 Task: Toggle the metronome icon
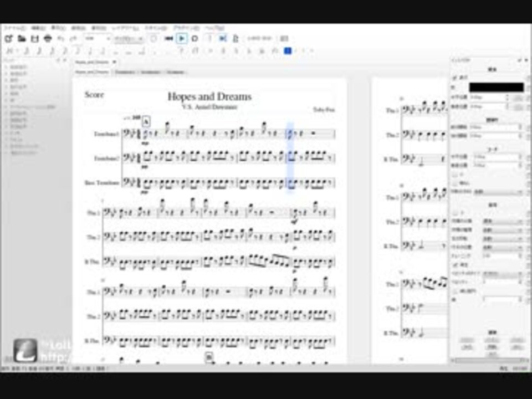click(x=236, y=39)
